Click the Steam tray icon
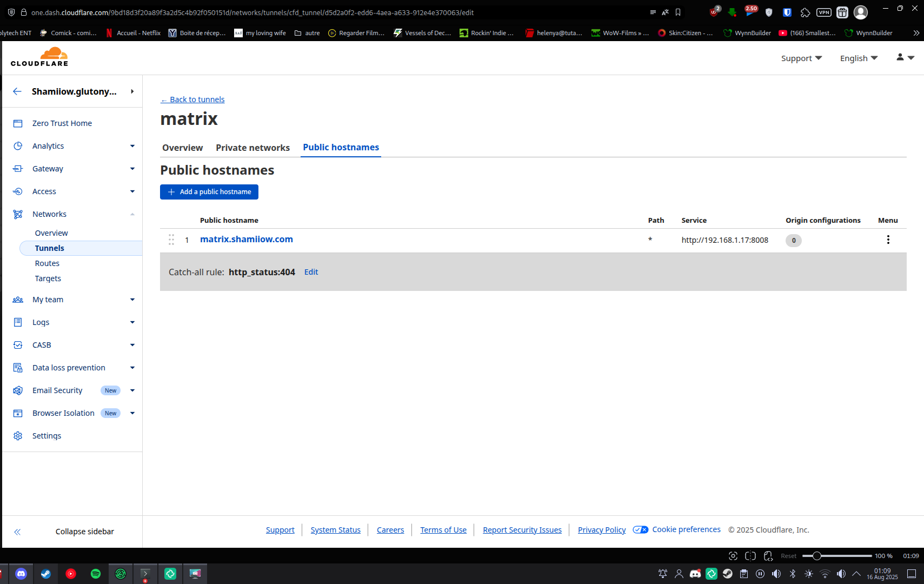The image size is (924, 584). coord(728,574)
